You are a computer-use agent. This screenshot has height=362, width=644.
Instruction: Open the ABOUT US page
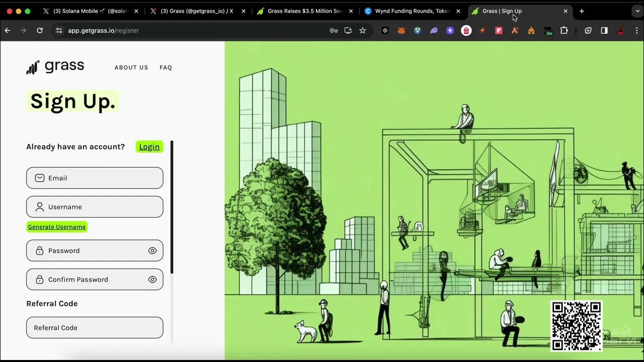131,67
